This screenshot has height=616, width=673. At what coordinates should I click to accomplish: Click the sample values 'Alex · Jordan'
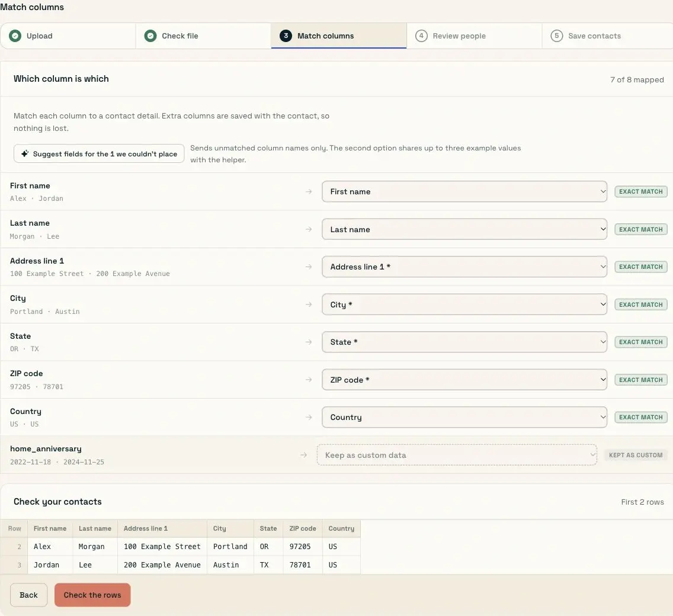pyautogui.click(x=37, y=198)
